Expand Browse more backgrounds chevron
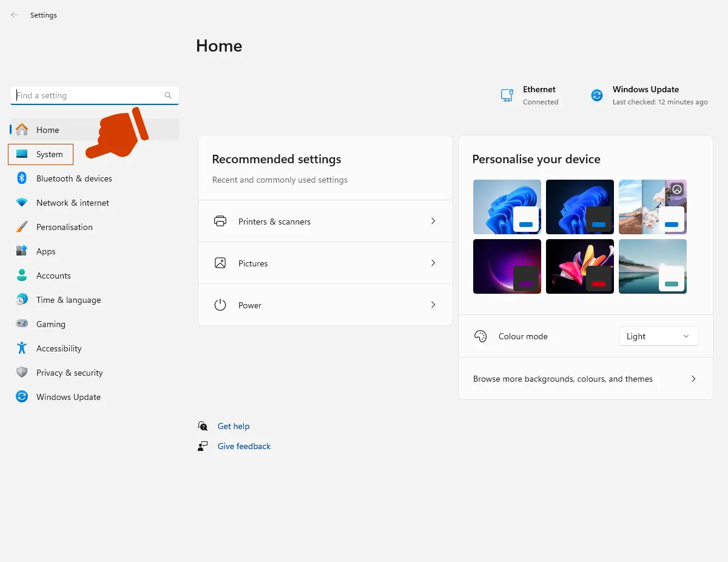This screenshot has width=728, height=562. 693,379
